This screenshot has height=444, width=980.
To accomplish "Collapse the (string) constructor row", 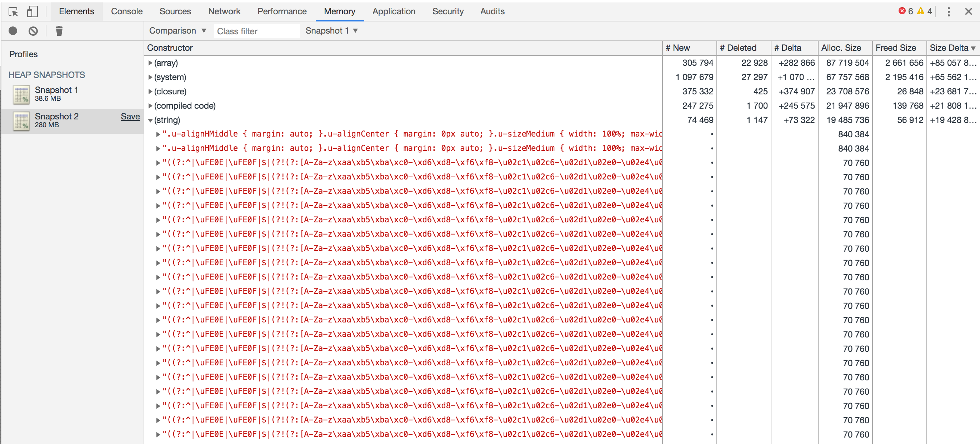I will pyautogui.click(x=150, y=120).
